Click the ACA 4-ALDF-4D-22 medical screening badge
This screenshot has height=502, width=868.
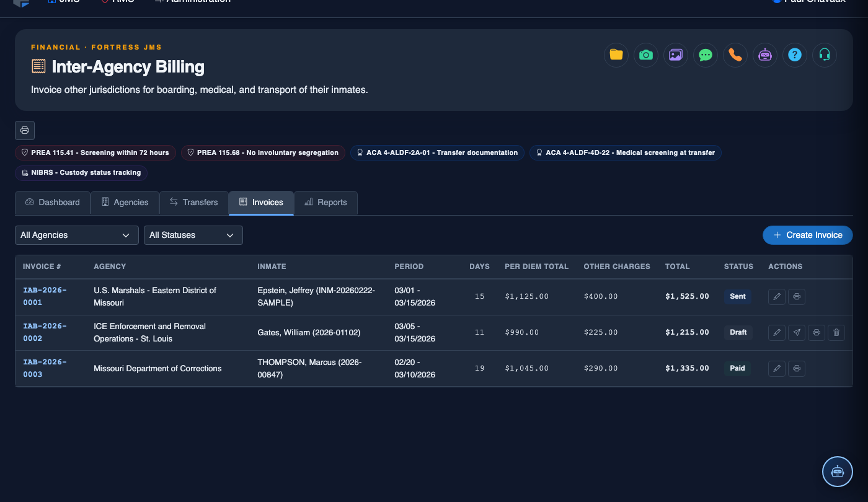click(626, 152)
